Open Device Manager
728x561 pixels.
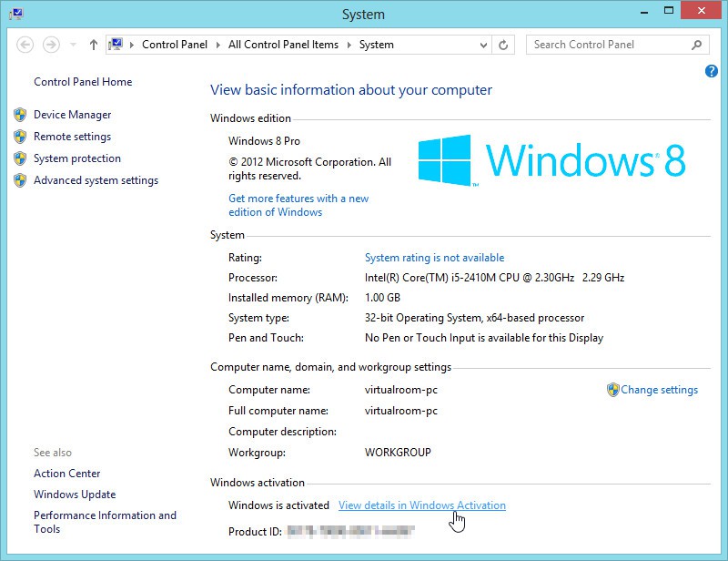pyautogui.click(x=73, y=115)
